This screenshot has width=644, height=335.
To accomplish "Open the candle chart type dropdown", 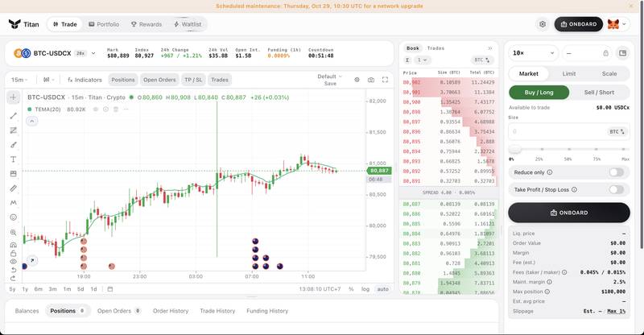I will [x=48, y=80].
